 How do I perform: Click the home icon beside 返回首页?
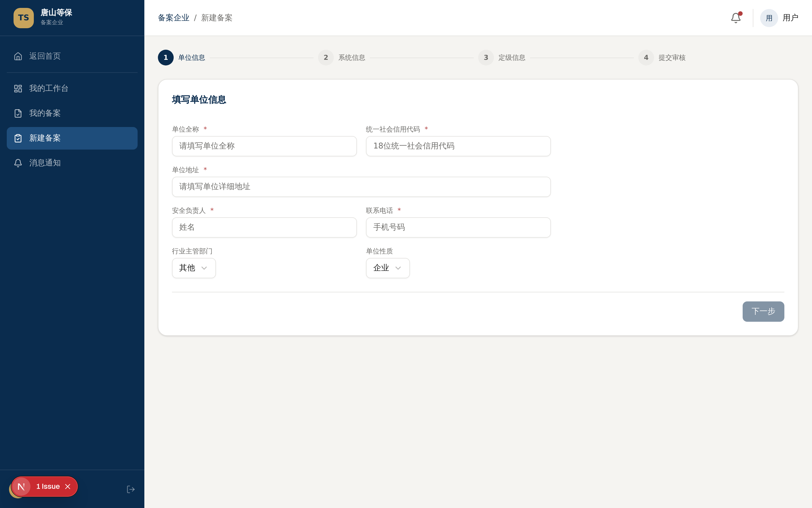[x=18, y=56]
